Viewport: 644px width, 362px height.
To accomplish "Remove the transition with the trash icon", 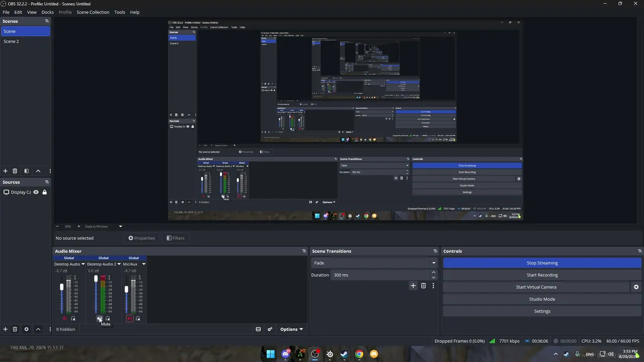I will click(x=423, y=286).
